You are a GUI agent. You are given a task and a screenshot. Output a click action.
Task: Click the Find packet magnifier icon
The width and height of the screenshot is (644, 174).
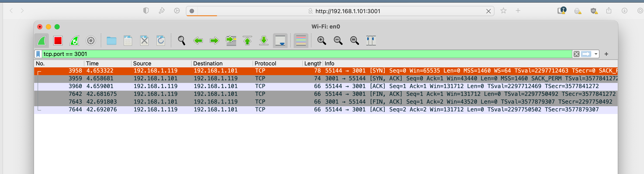pos(181,40)
